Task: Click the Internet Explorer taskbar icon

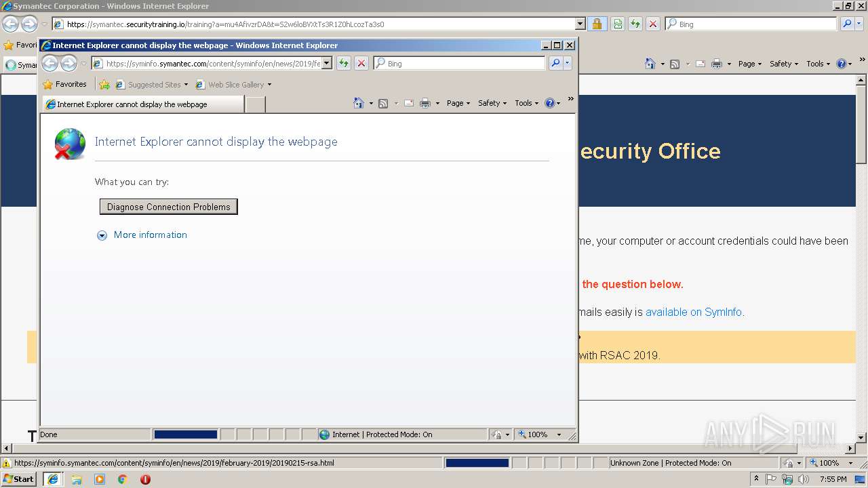Action: 53,479
